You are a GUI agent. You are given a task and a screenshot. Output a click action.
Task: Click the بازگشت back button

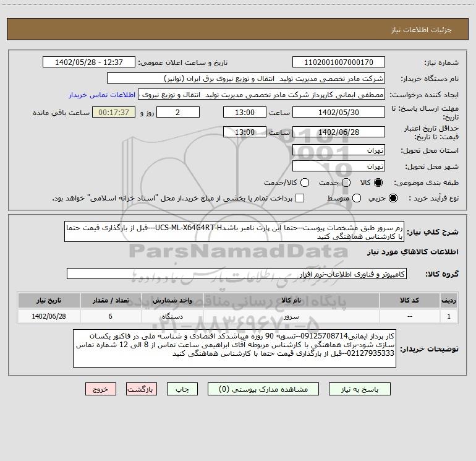pos(142,389)
